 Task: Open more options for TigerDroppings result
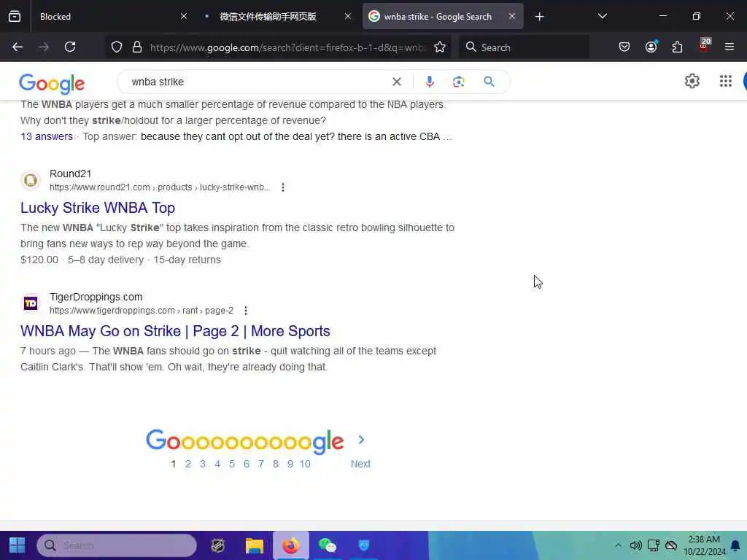[246, 311]
